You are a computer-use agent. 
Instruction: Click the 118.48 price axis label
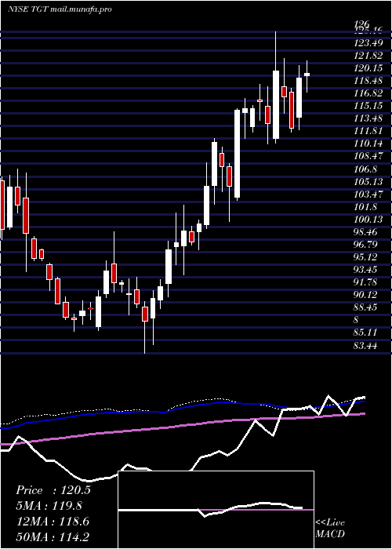point(368,82)
